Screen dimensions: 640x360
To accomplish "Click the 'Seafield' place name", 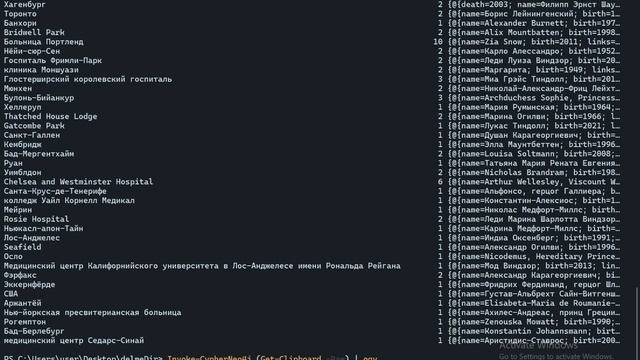I will 22,247.
